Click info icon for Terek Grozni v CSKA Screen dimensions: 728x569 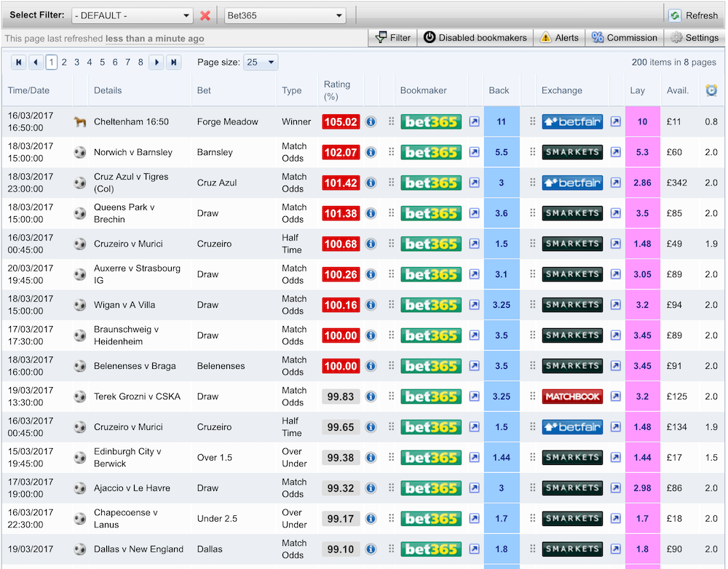pos(371,397)
